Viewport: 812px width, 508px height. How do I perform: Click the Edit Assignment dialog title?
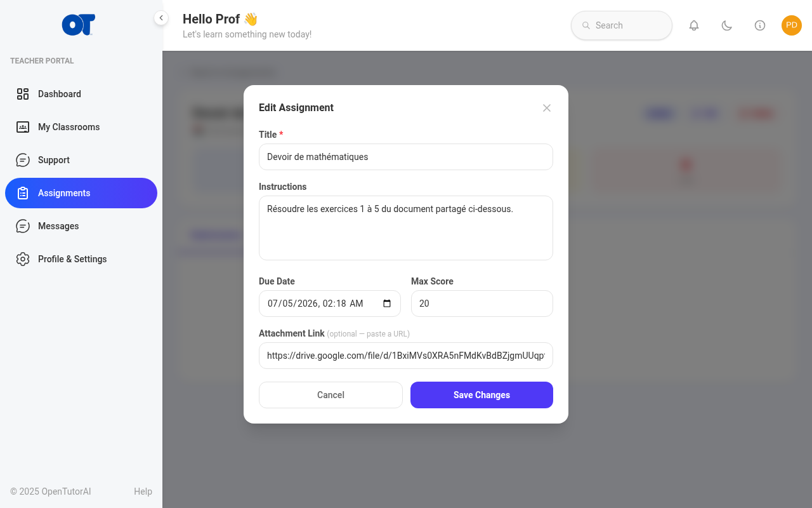pyautogui.click(x=296, y=108)
